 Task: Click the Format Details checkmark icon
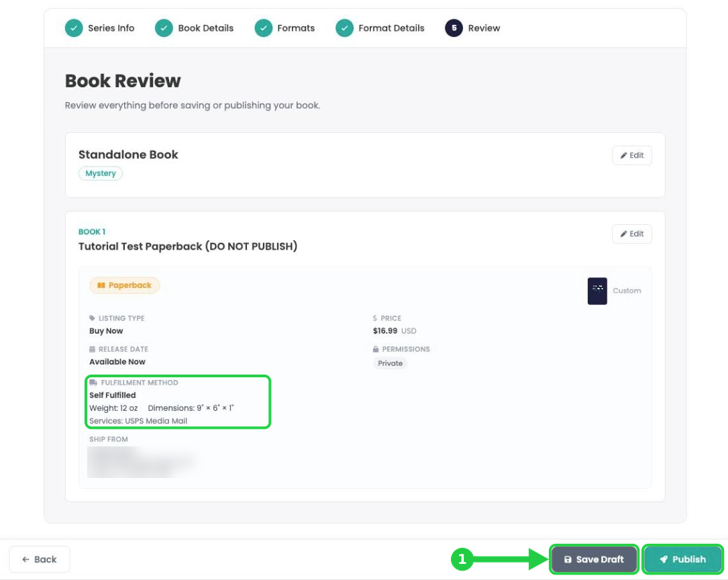click(x=344, y=28)
